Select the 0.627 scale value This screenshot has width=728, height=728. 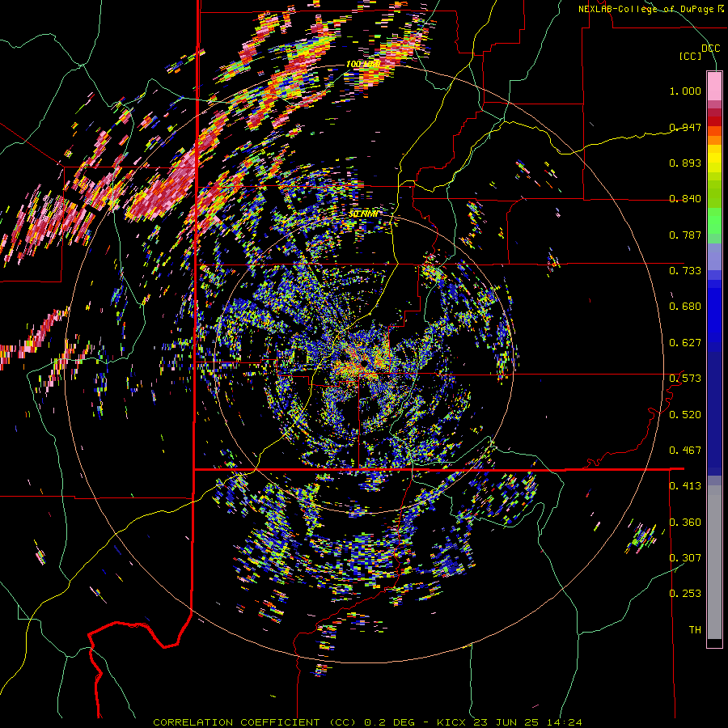point(685,343)
